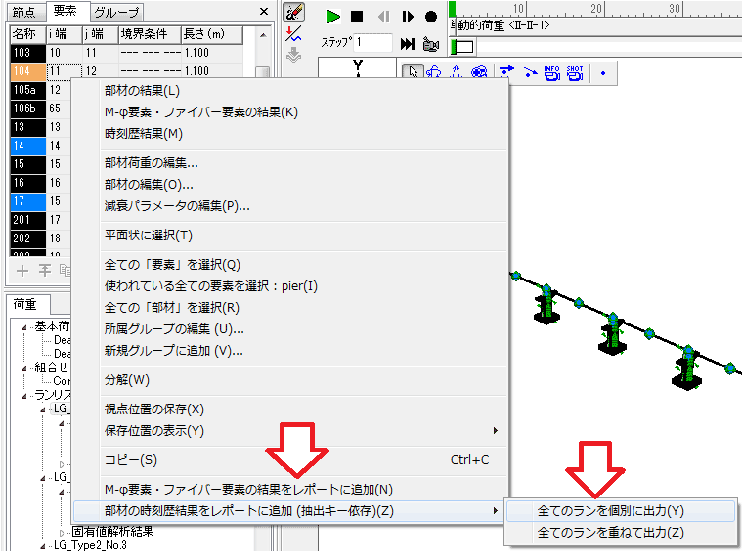Click the 長さ(m) column header

(x=212, y=34)
